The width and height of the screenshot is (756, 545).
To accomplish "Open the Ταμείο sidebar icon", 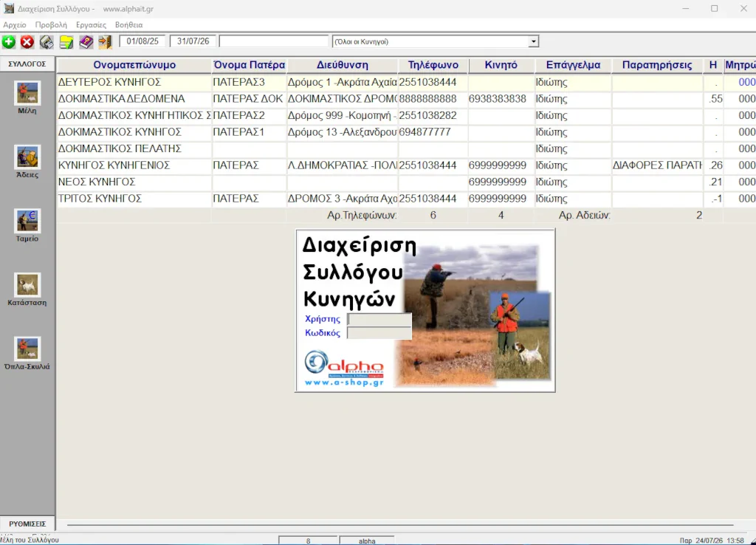I will (x=27, y=221).
